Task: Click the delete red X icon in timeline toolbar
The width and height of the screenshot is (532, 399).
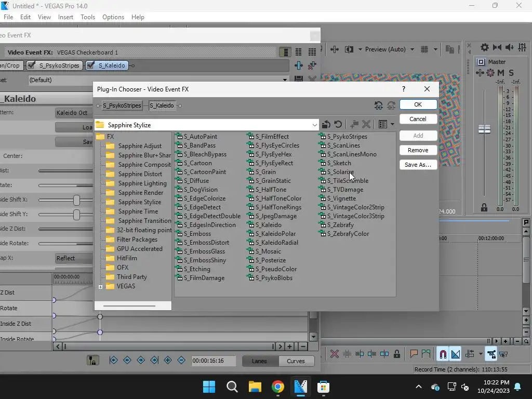Action: click(x=335, y=354)
